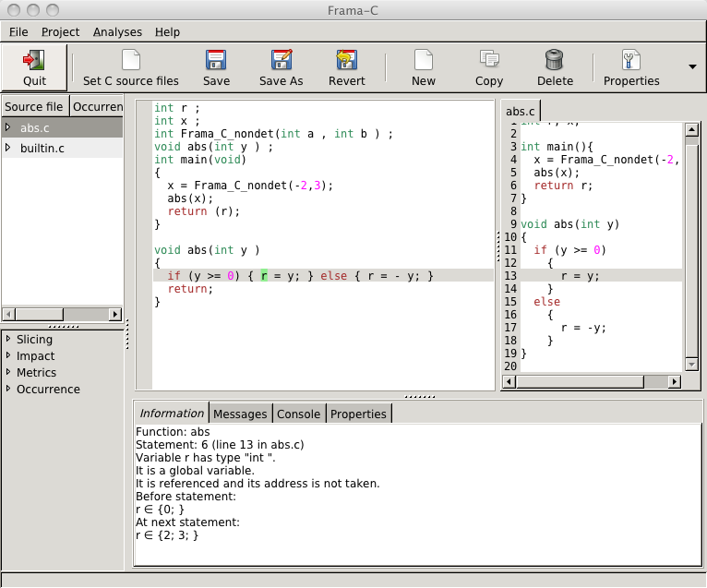The width and height of the screenshot is (707, 588).
Task: Click source view scroll up arrow
Action: [x=691, y=130]
